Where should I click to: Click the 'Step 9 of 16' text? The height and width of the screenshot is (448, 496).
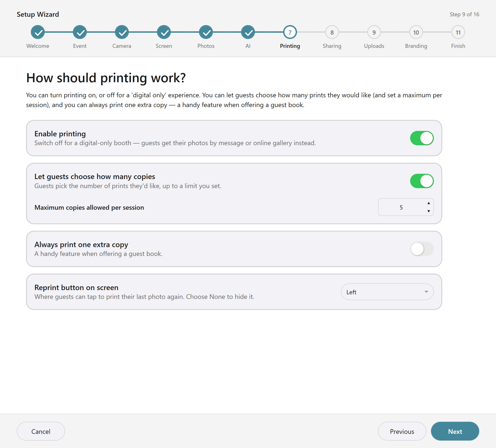[x=464, y=14]
